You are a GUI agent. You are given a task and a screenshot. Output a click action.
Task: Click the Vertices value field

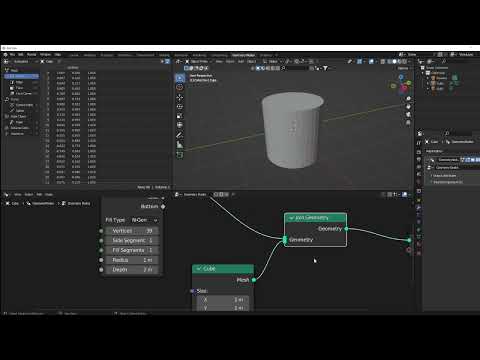point(132,231)
